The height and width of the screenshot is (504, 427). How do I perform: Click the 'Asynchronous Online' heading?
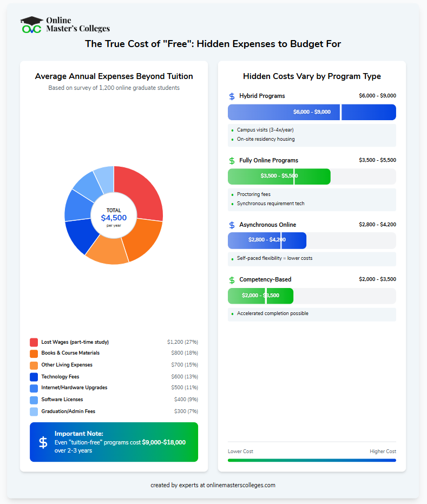point(268,225)
